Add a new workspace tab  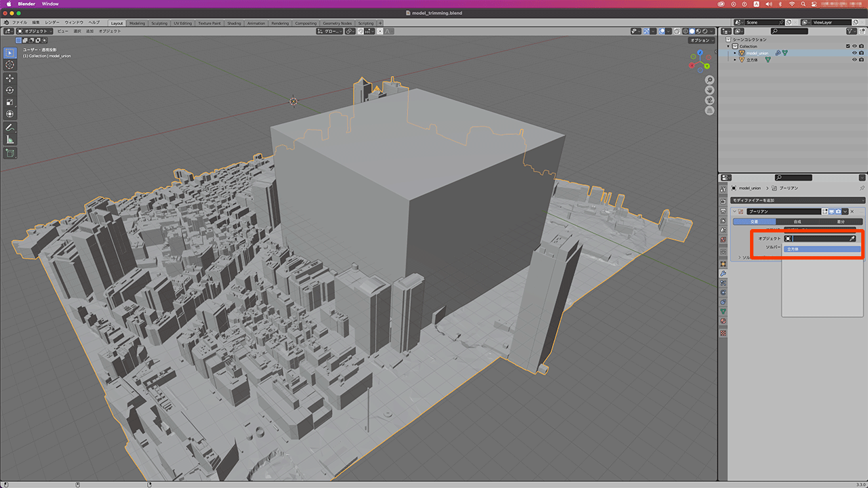380,23
